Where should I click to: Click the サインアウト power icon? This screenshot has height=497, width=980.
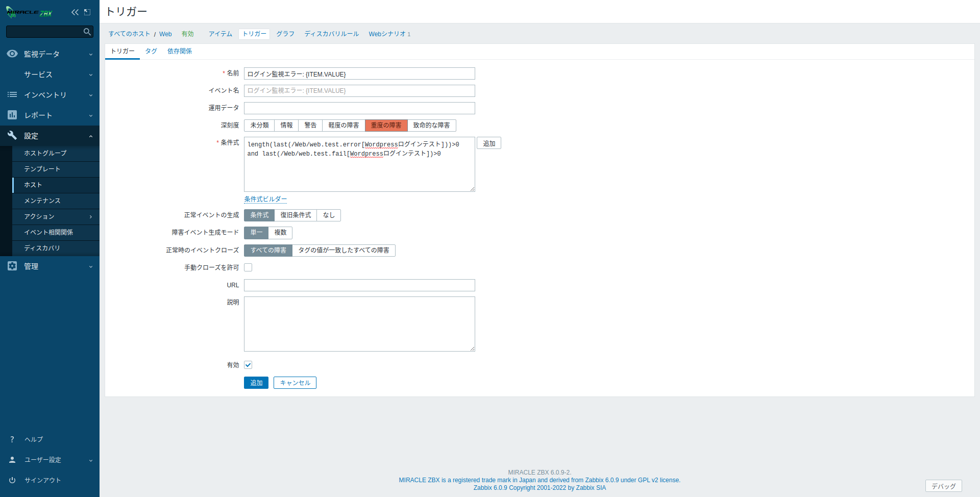coord(12,480)
